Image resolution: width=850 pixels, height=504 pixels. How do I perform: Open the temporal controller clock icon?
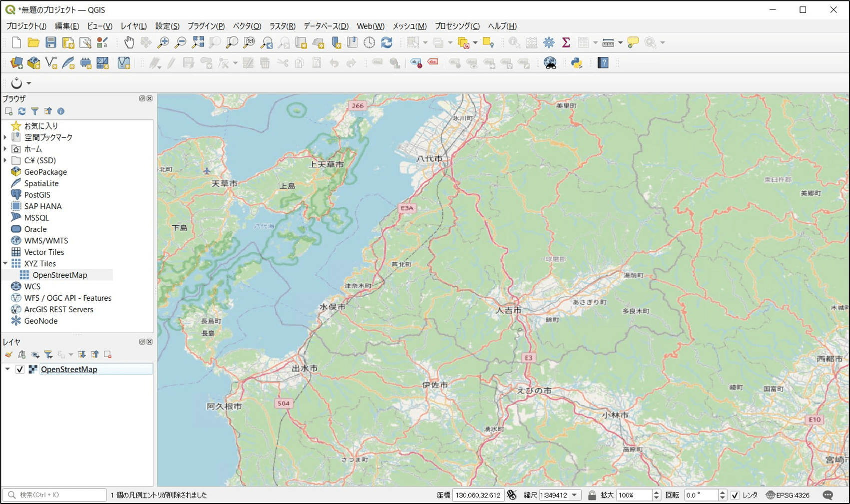pyautogui.click(x=369, y=42)
